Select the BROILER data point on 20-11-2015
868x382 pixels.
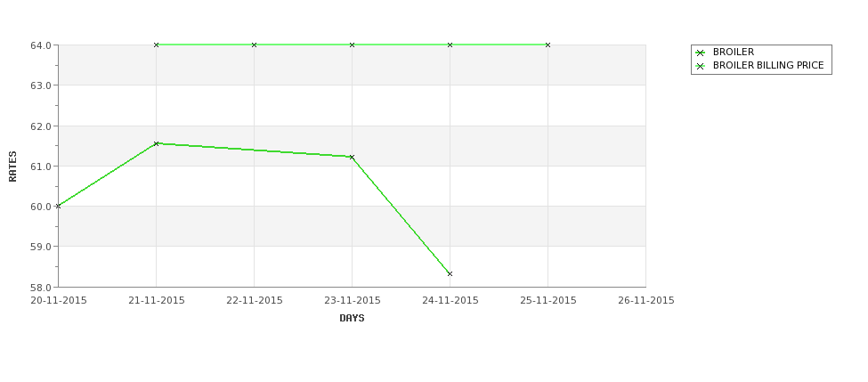59,206
